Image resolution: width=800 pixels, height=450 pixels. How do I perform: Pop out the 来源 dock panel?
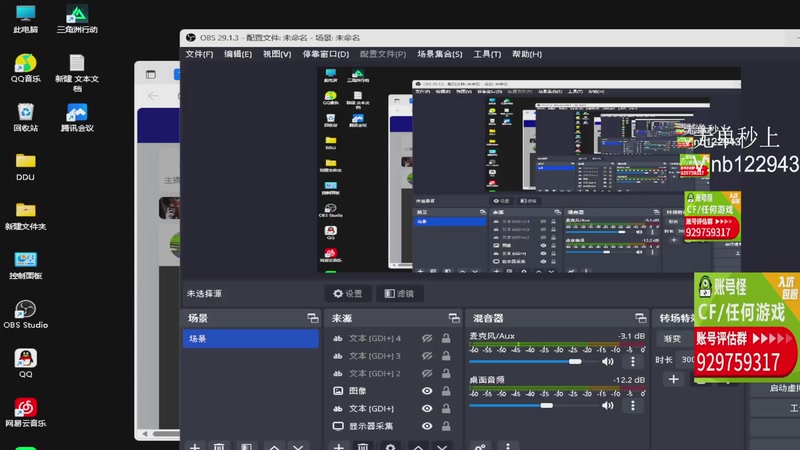click(454, 318)
